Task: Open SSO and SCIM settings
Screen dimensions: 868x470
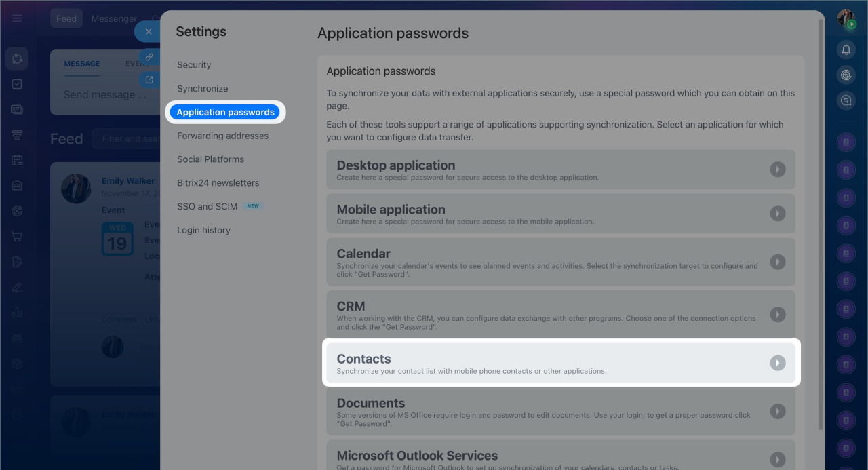Action: tap(207, 206)
